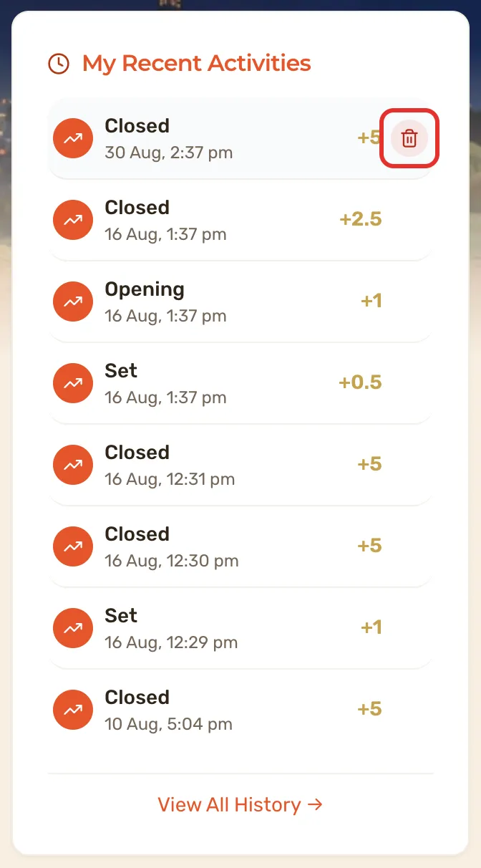Click trend icon for Set 16 Aug, 12:29 pm
The width and height of the screenshot is (481, 868).
tap(73, 628)
